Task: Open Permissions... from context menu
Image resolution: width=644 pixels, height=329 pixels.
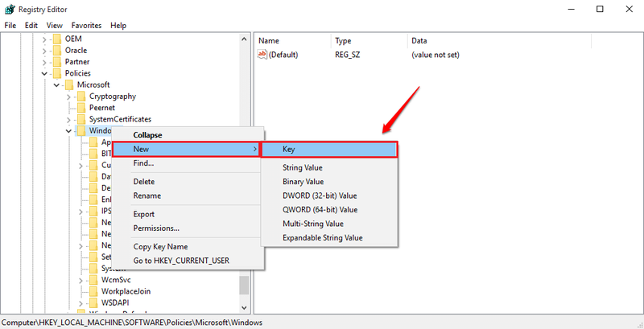Action: [156, 228]
